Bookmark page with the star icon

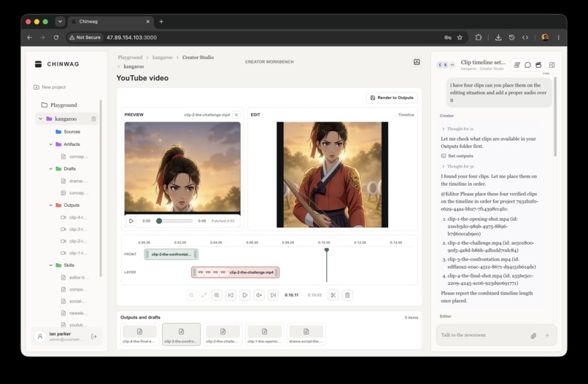pyautogui.click(x=460, y=37)
